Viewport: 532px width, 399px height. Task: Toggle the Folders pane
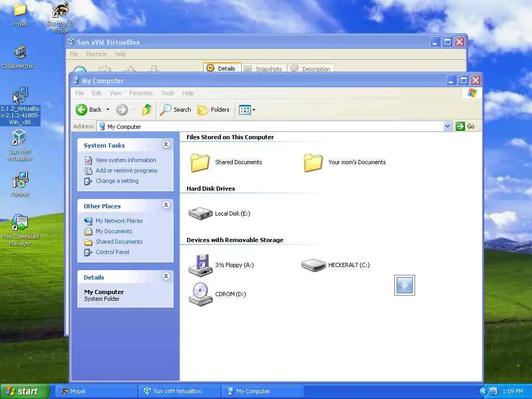214,110
